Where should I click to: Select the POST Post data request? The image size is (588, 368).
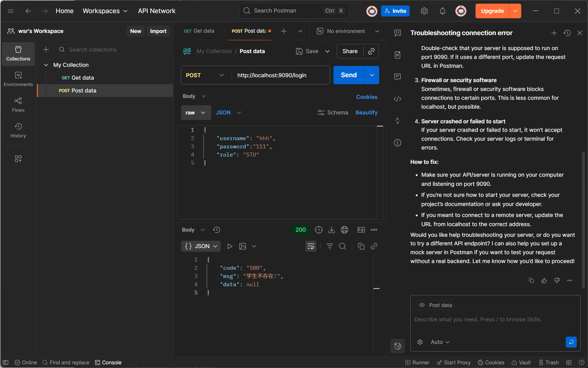(105, 91)
